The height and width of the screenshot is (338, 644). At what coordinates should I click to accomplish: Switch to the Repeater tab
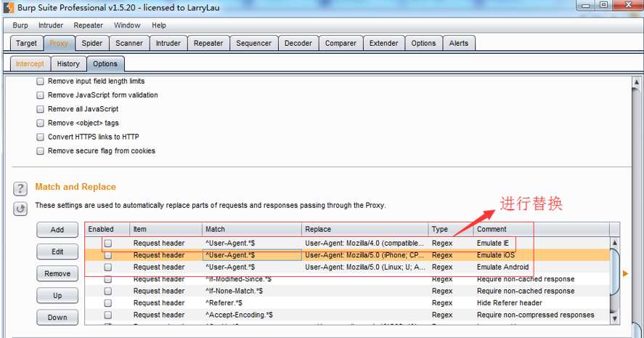(x=208, y=44)
